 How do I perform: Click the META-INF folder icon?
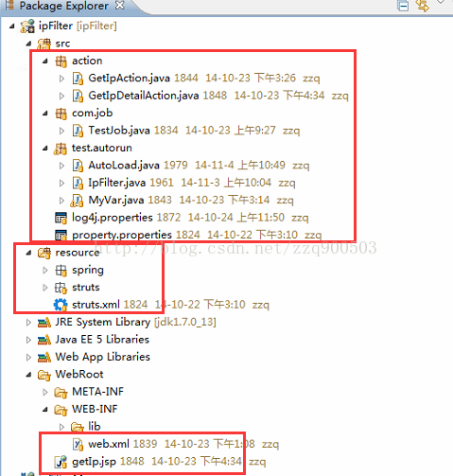[x=61, y=393]
